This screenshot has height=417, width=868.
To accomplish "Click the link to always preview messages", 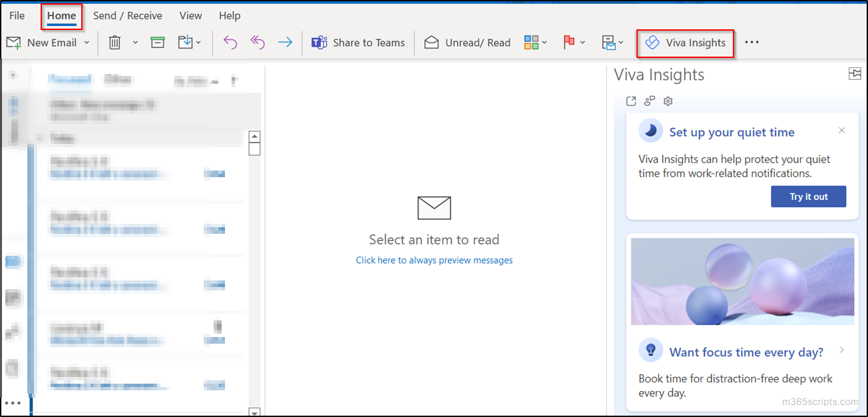I will tap(434, 260).
